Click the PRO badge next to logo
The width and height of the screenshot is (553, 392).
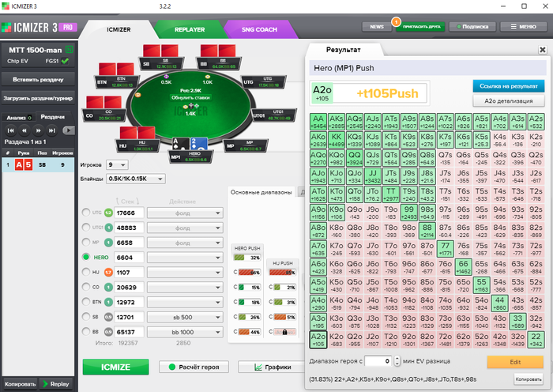68,27
